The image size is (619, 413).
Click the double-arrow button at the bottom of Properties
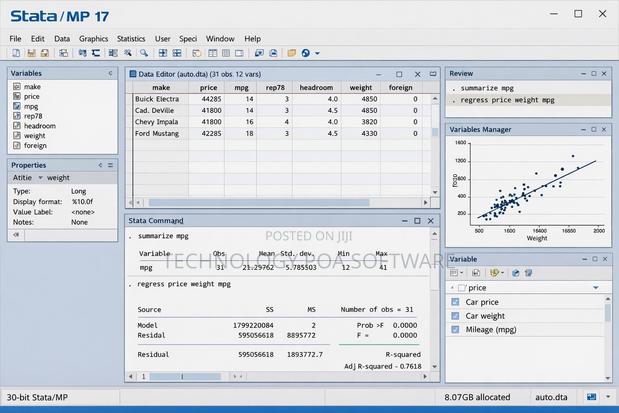16,235
